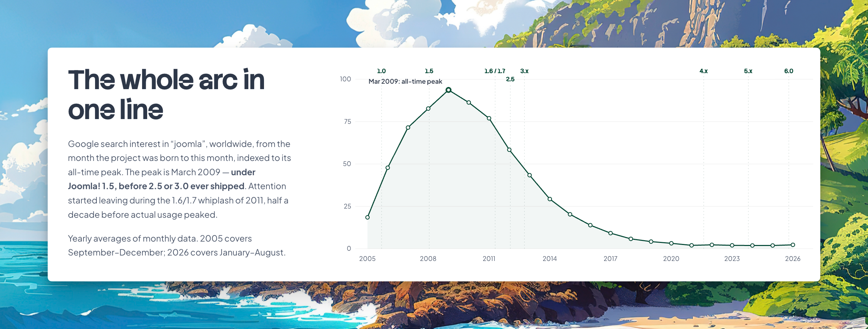
Task: Click the 2014 data point on the curve
Action: [549, 199]
